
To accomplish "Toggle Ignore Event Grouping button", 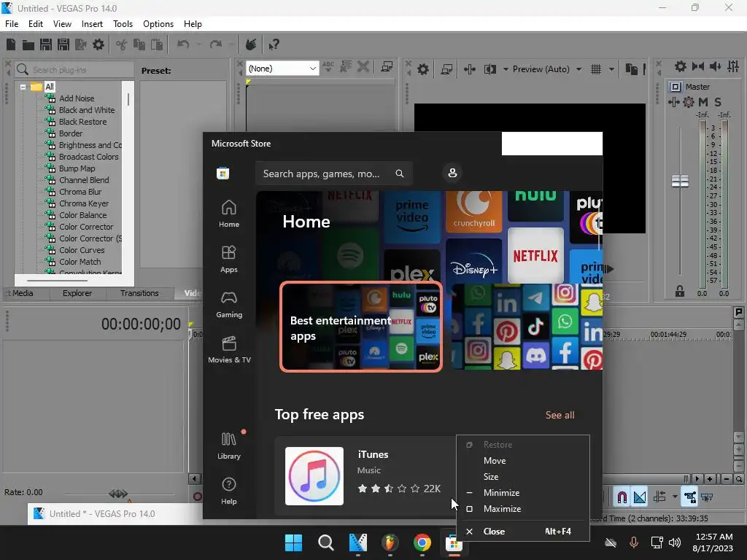I will pyautogui.click(x=707, y=497).
